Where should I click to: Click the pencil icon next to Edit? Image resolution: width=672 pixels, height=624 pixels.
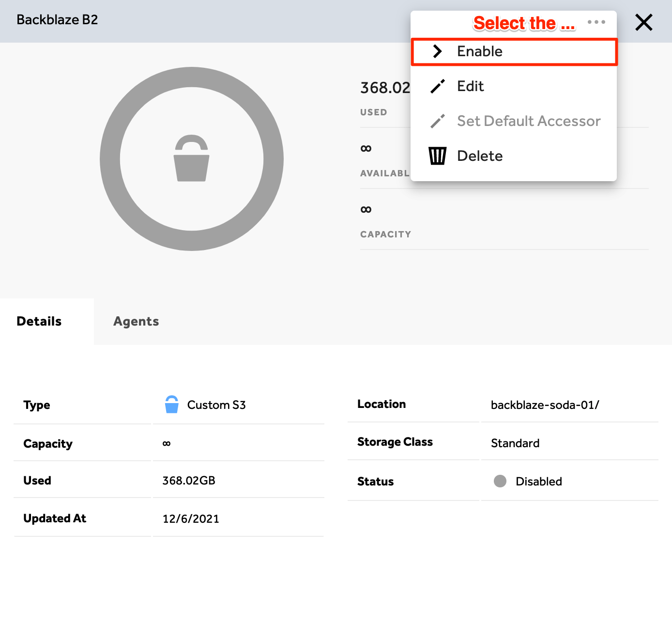pos(438,86)
